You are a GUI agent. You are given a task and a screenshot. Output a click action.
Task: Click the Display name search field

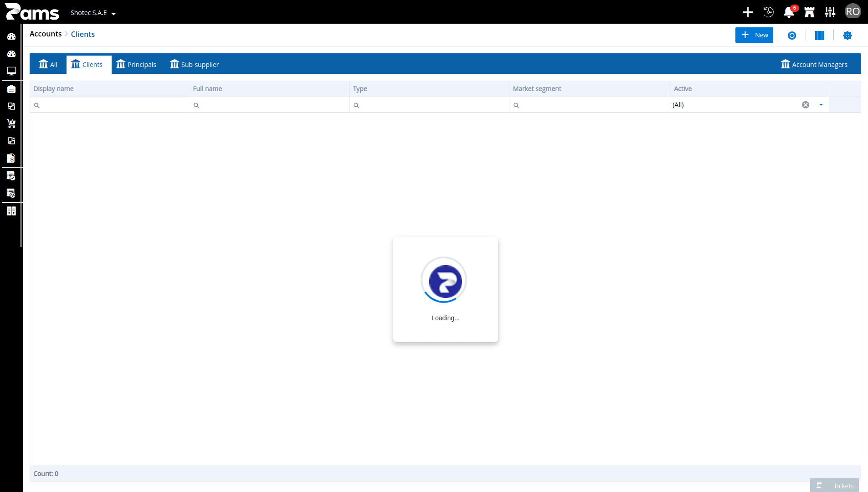tap(110, 105)
